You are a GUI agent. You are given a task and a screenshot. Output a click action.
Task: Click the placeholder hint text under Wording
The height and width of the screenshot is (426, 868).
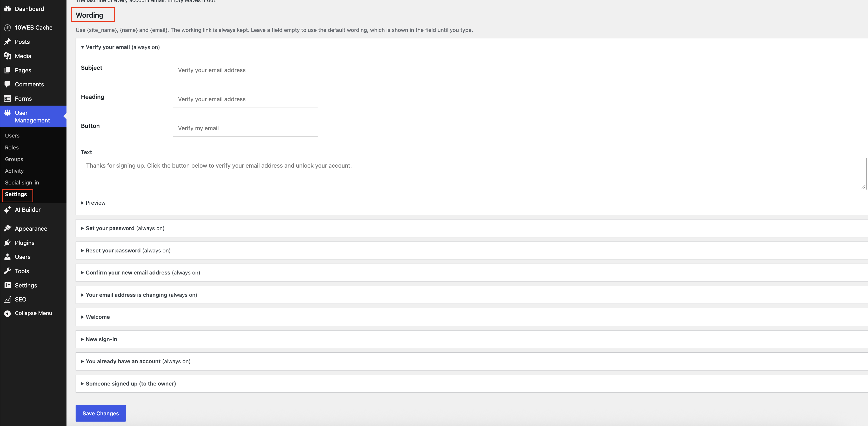click(x=274, y=30)
